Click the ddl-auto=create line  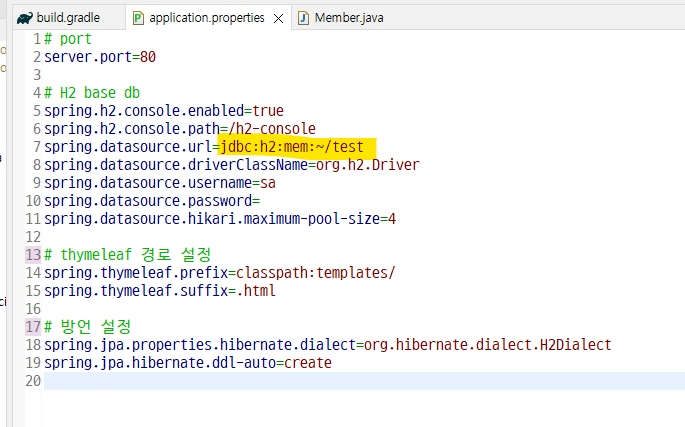point(188,363)
